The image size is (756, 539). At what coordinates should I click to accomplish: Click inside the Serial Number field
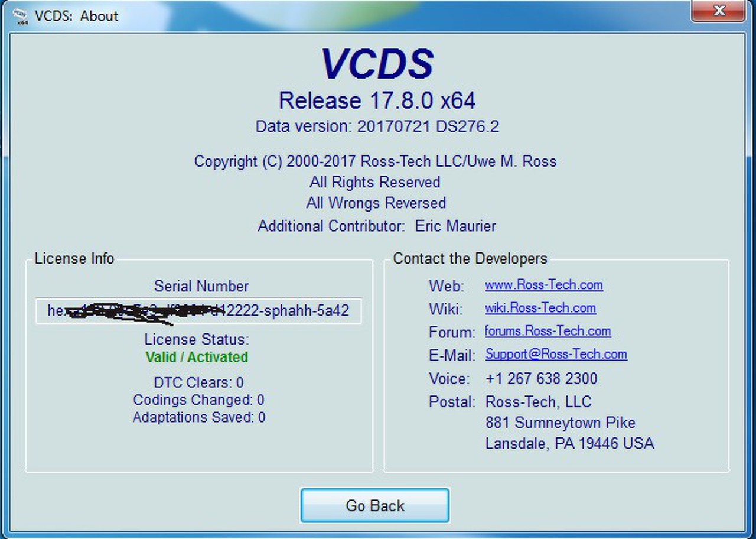(x=198, y=311)
